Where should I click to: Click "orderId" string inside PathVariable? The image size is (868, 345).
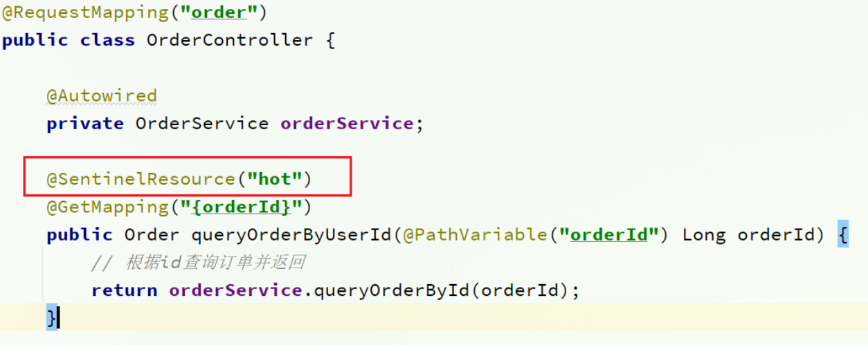click(608, 234)
